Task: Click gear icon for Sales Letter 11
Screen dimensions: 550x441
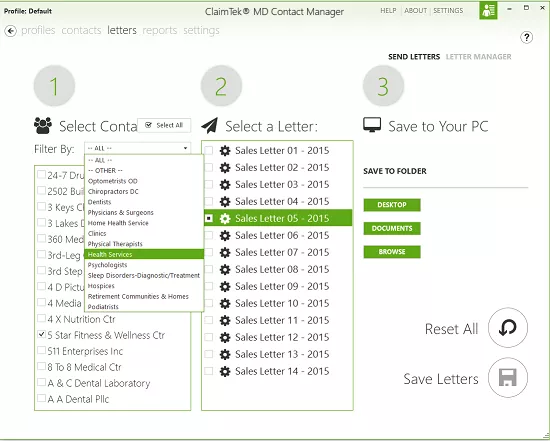Action: tap(225, 320)
